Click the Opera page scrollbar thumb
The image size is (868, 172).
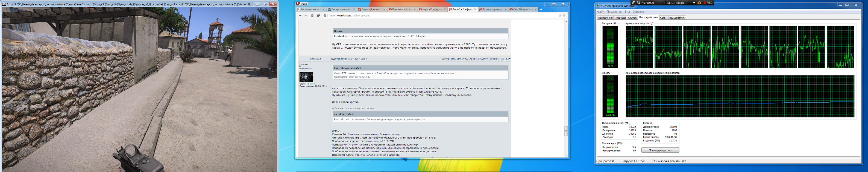[x=566, y=131]
